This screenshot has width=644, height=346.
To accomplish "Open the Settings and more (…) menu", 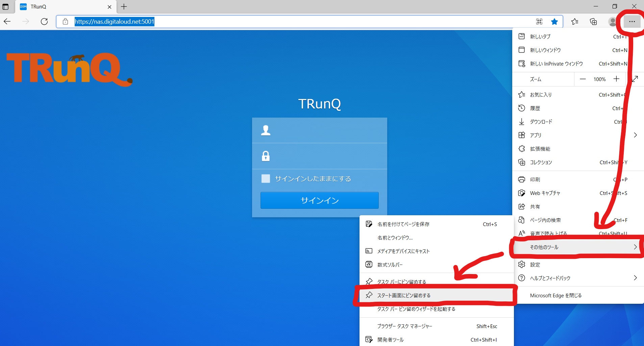I will 632,22.
